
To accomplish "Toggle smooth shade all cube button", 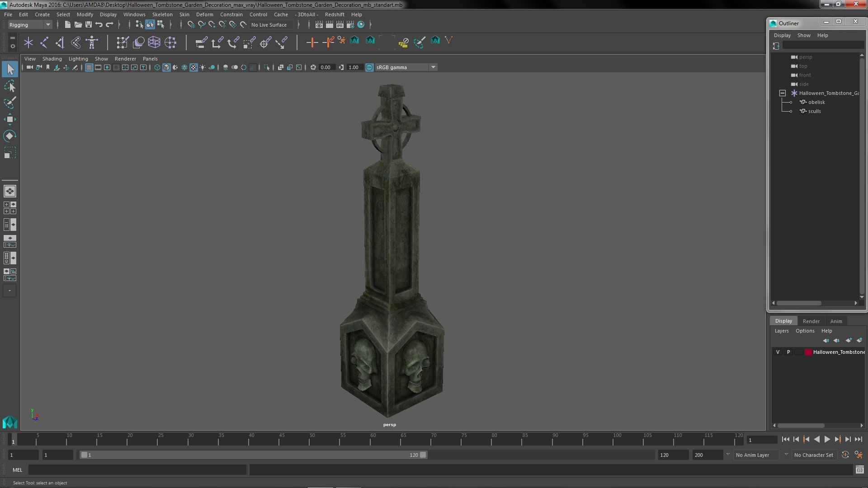I will (x=166, y=67).
